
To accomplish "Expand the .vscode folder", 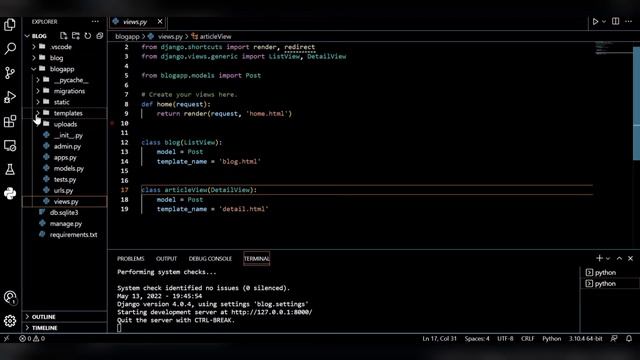I will (34, 47).
